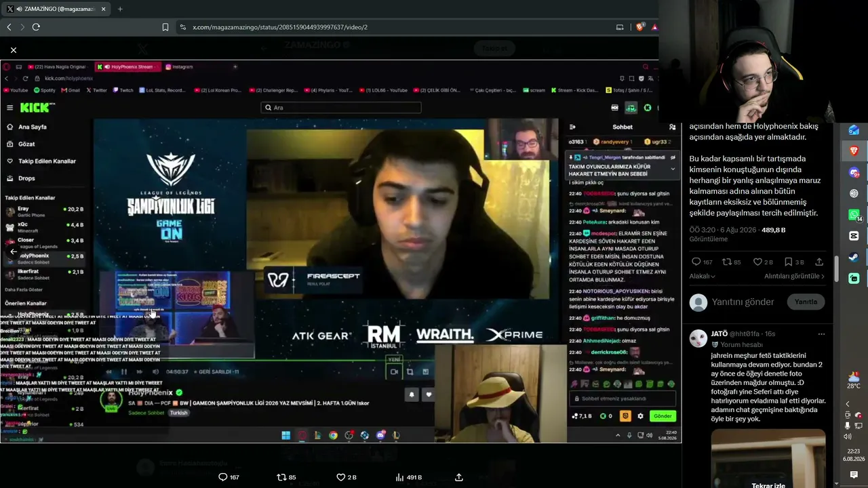Open the Alakalı sort dropdown
The width and height of the screenshot is (868, 488).
click(x=703, y=277)
